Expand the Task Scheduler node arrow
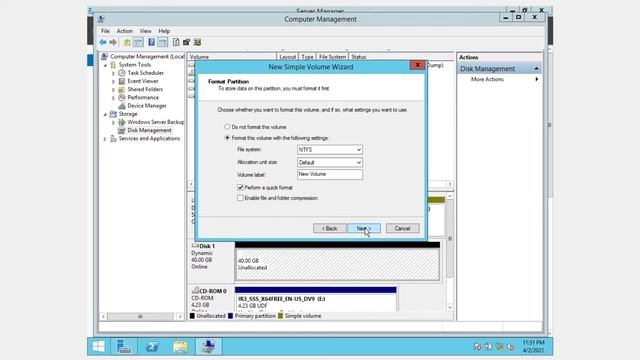 click(113, 73)
